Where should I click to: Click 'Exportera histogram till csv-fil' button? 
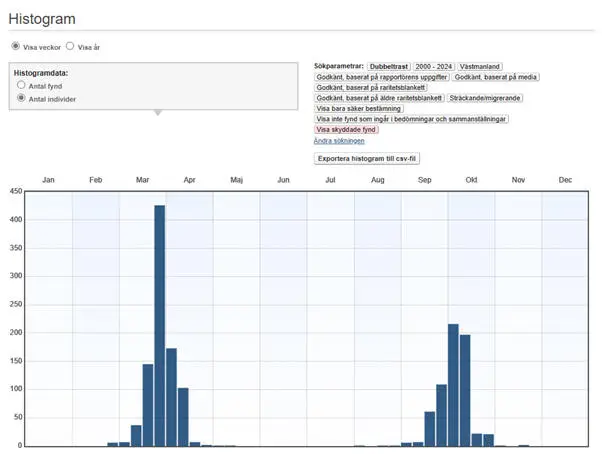367,159
